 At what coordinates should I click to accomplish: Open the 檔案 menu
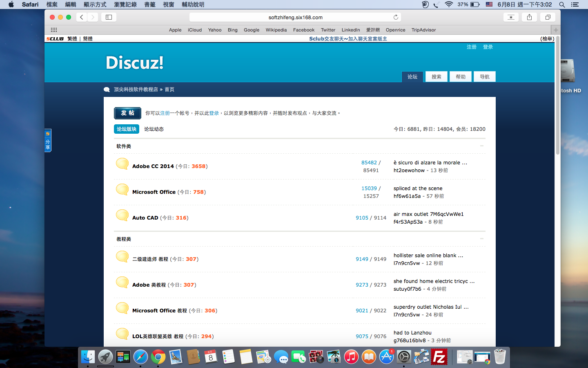click(x=52, y=4)
